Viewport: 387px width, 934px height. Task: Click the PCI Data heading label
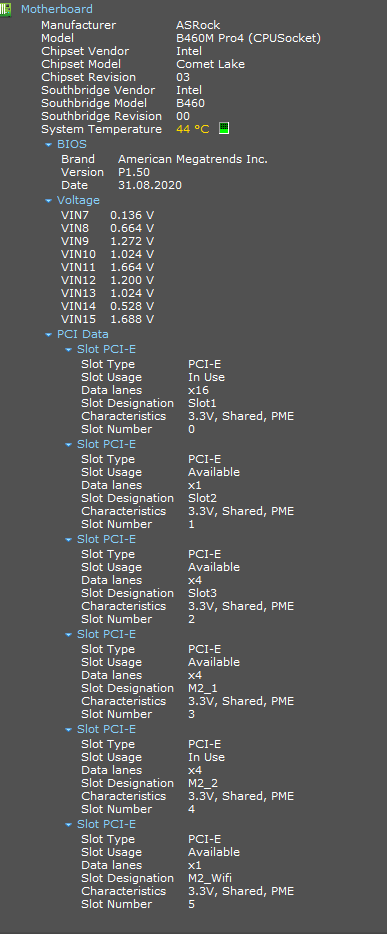(x=83, y=334)
